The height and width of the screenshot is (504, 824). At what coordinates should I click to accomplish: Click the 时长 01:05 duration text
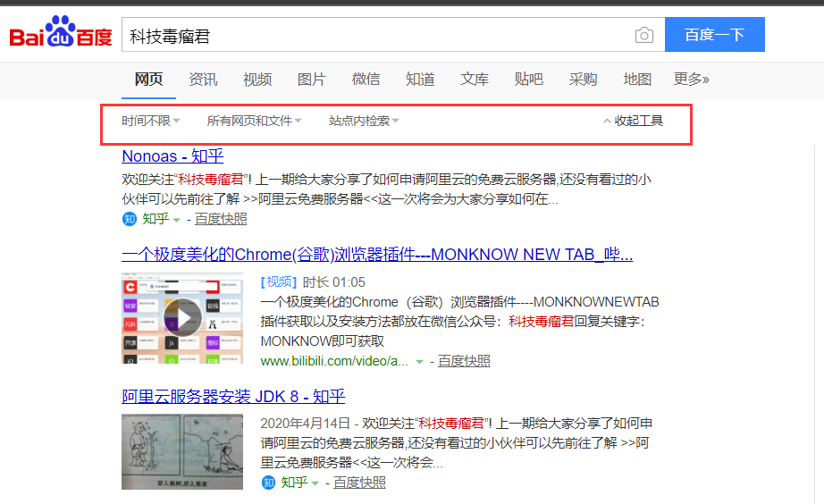coord(333,282)
